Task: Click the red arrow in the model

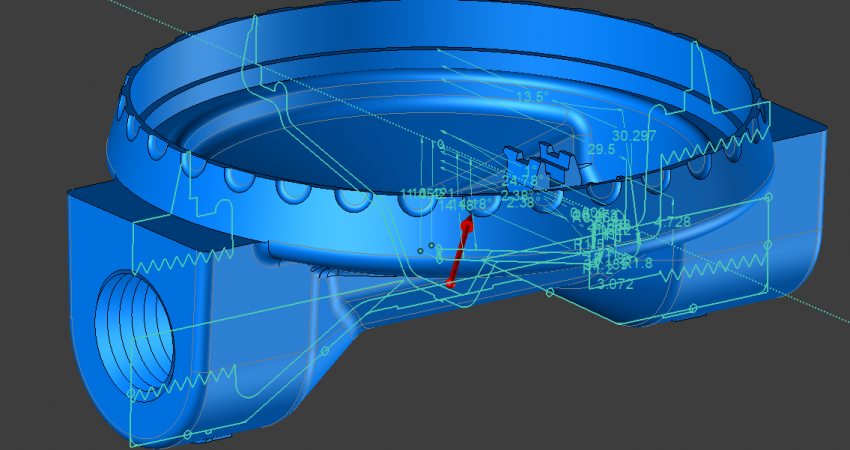Action: pyautogui.click(x=461, y=252)
